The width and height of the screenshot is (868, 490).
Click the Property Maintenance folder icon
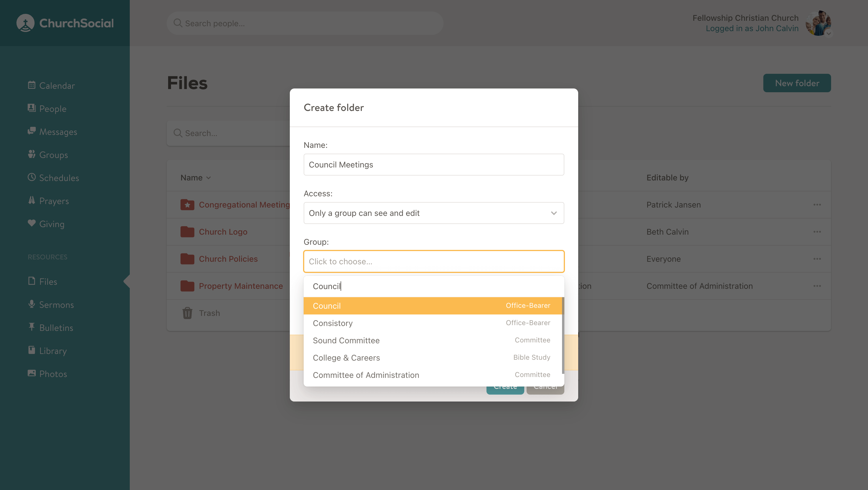tap(187, 286)
